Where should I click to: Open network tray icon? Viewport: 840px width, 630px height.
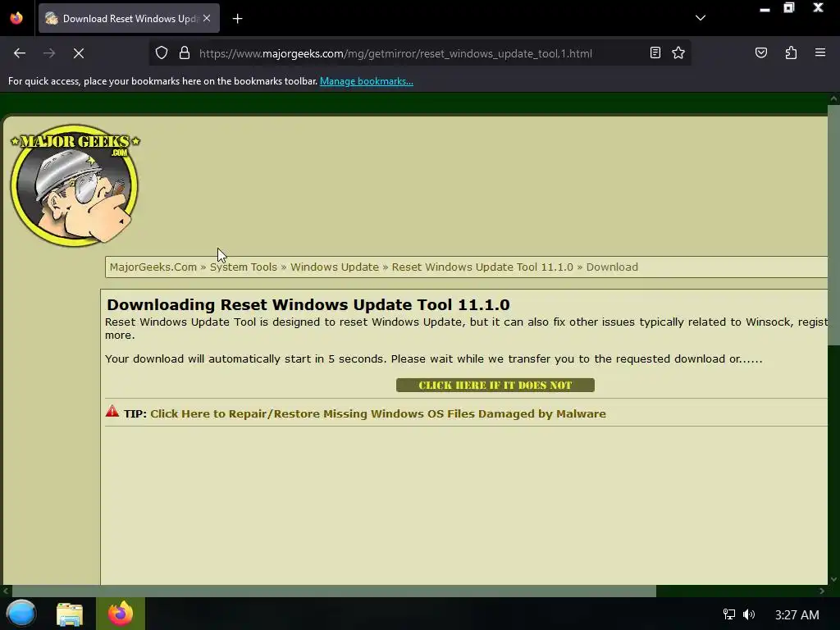[729, 614]
